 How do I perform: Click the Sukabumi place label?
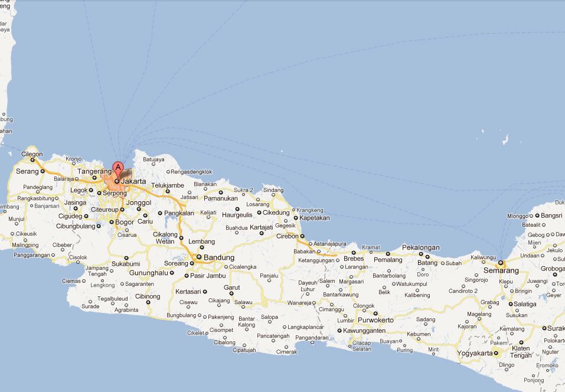tap(125, 263)
